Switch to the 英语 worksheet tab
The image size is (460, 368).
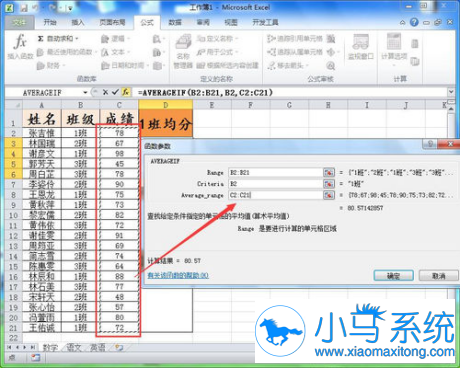click(x=98, y=348)
